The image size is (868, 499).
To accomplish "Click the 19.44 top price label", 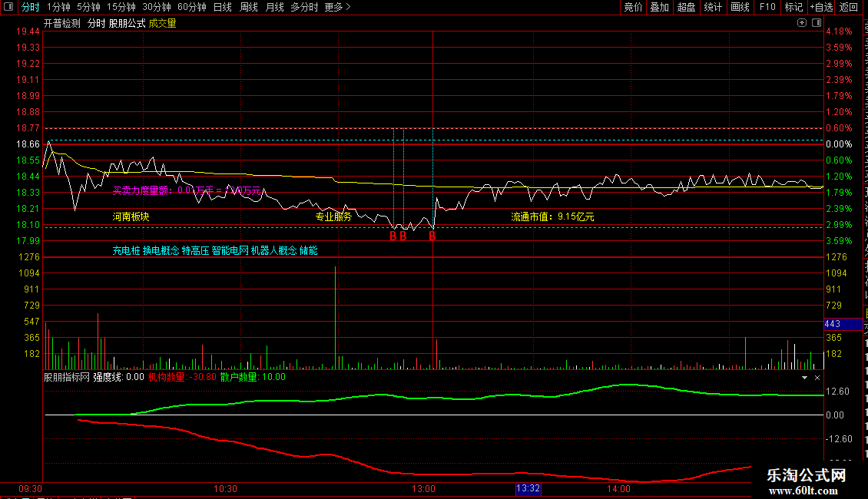I will 28,31.
